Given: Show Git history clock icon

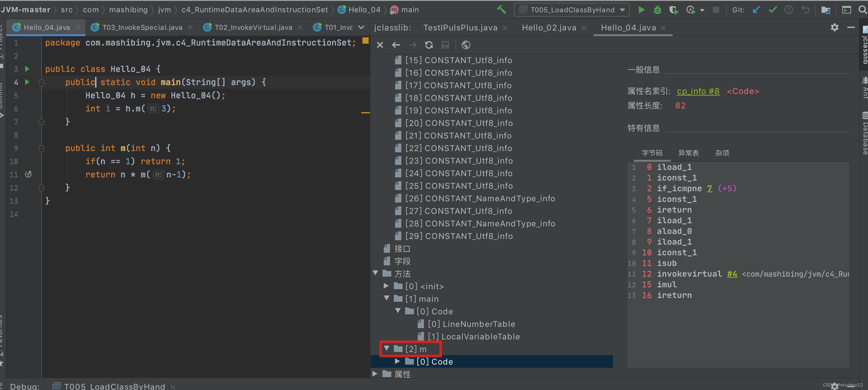Looking at the screenshot, I should click(789, 10).
